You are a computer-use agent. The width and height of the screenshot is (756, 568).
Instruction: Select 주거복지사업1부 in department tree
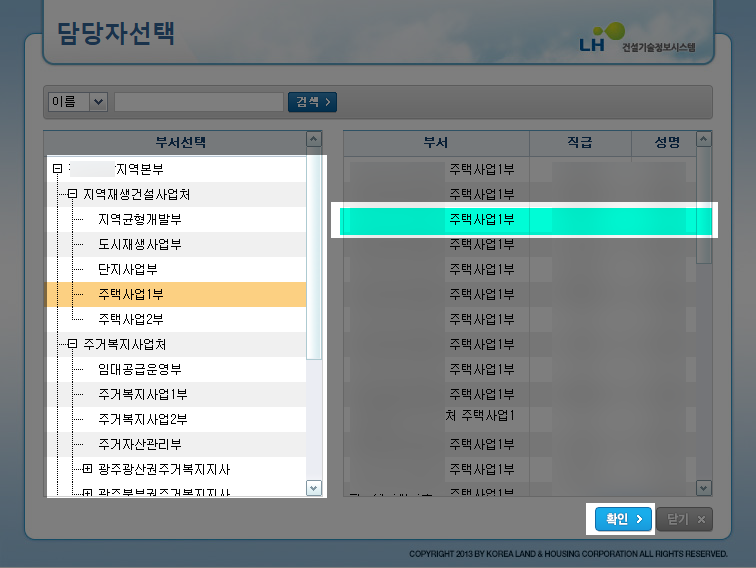coord(143,394)
